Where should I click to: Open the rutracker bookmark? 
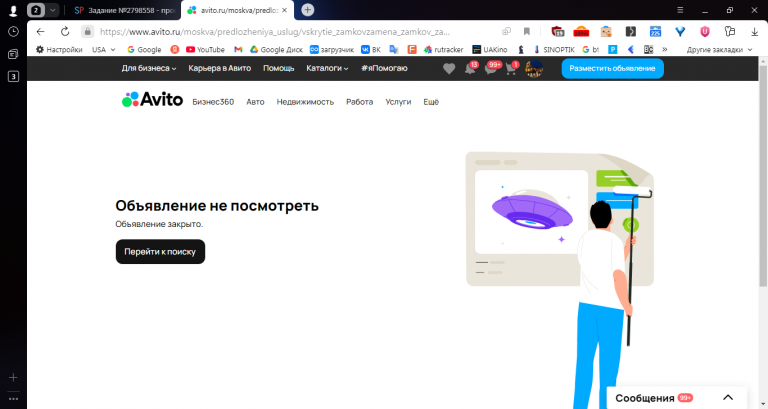click(444, 49)
